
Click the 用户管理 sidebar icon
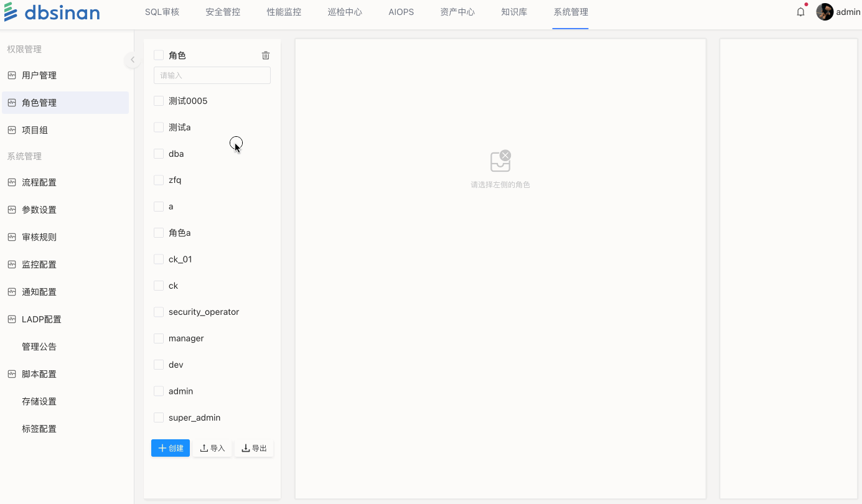(12, 75)
